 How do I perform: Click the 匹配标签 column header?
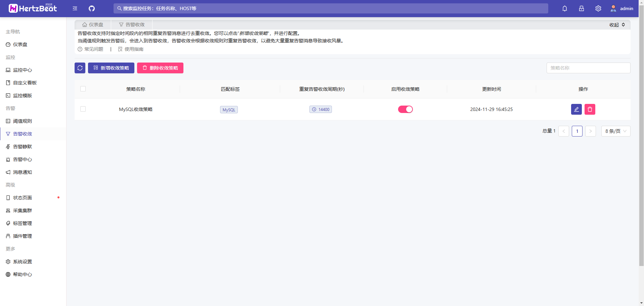click(230, 89)
